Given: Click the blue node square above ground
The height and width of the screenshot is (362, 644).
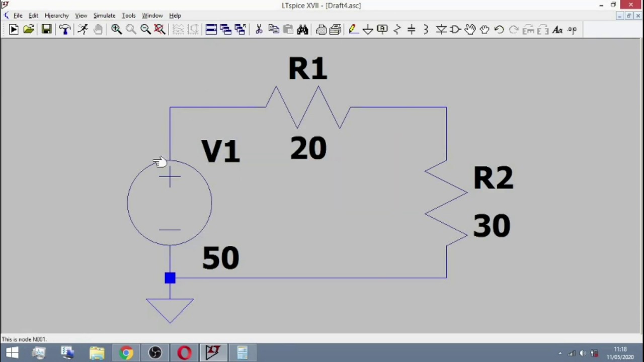Looking at the screenshot, I should (x=170, y=278).
